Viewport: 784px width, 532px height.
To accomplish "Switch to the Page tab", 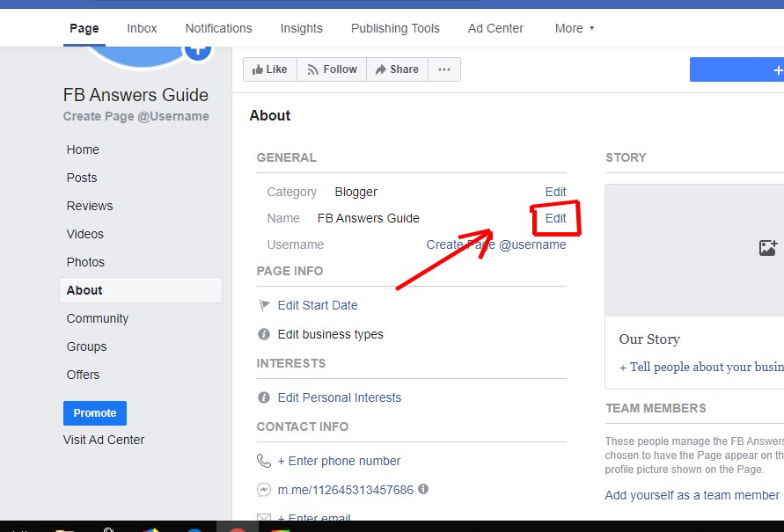I will (x=84, y=28).
